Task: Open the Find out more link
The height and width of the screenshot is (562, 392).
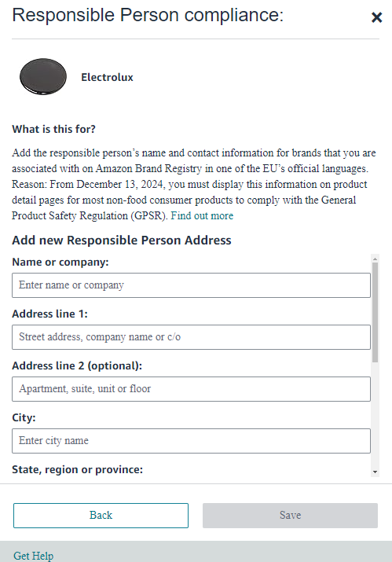Action: (x=202, y=216)
